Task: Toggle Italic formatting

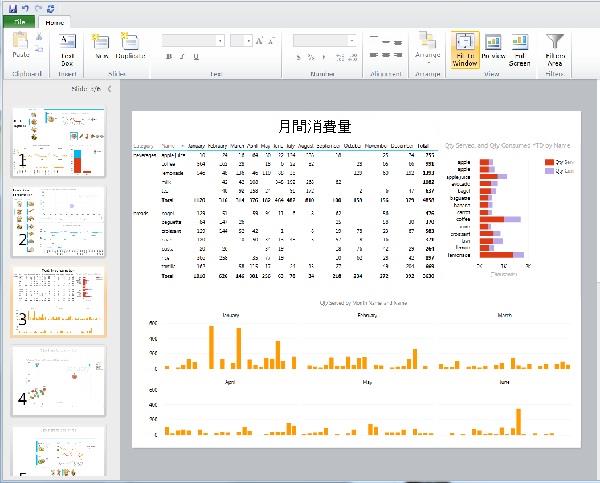Action: click(x=182, y=57)
